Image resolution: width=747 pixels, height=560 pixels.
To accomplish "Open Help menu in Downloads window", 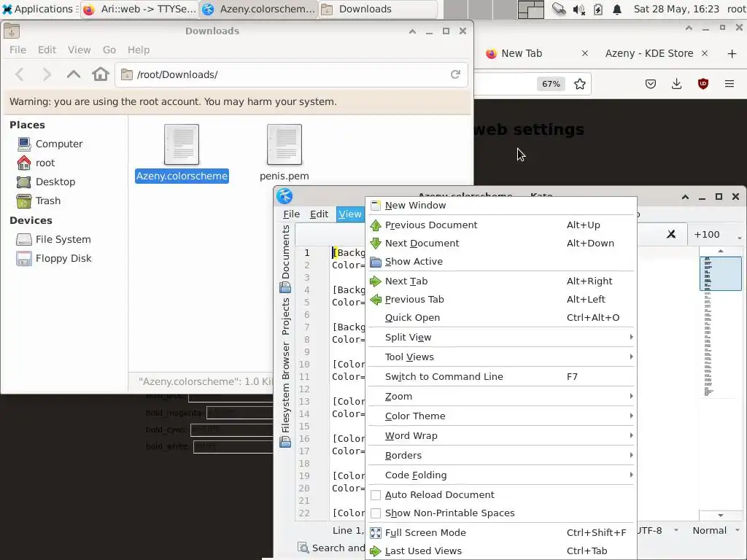I will pos(138,50).
